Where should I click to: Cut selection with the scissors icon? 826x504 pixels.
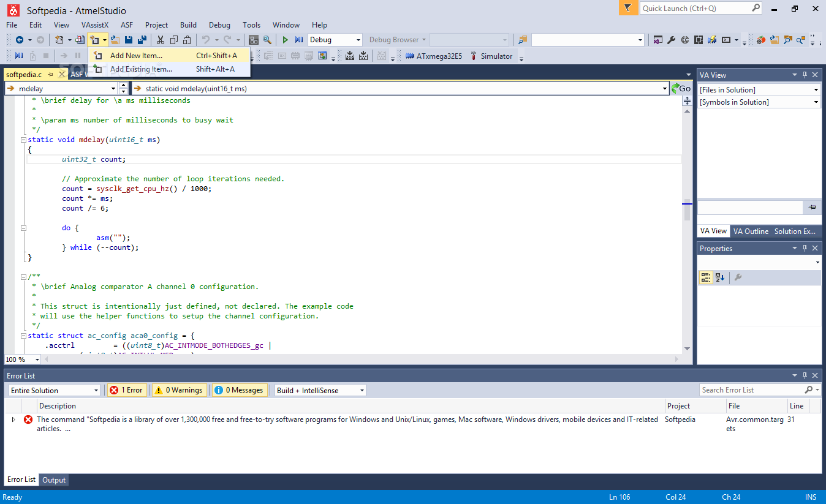[x=160, y=40]
